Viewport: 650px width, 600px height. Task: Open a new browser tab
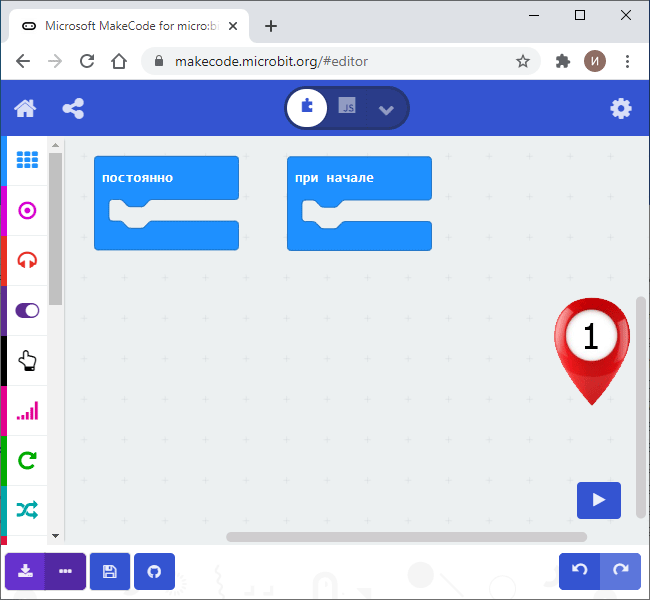tap(271, 26)
